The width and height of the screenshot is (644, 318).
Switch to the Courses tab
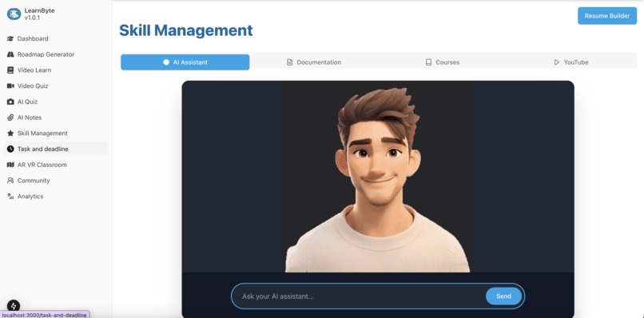(x=443, y=62)
